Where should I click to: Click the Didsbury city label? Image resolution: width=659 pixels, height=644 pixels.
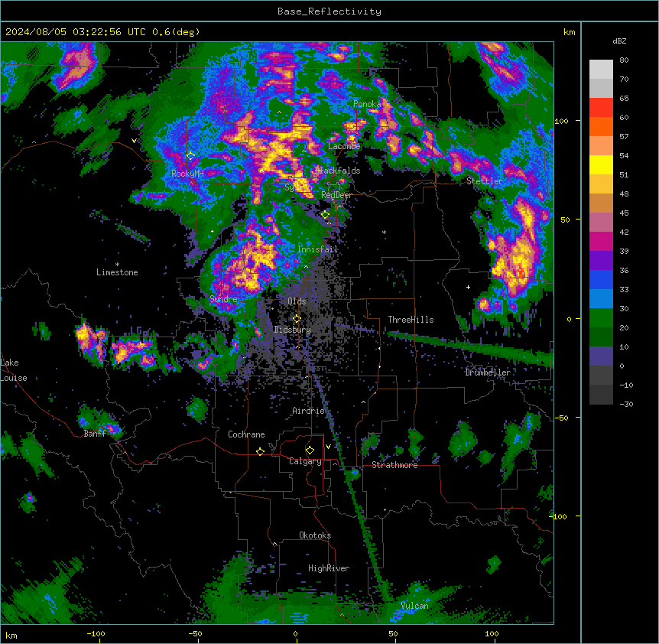[x=293, y=330]
